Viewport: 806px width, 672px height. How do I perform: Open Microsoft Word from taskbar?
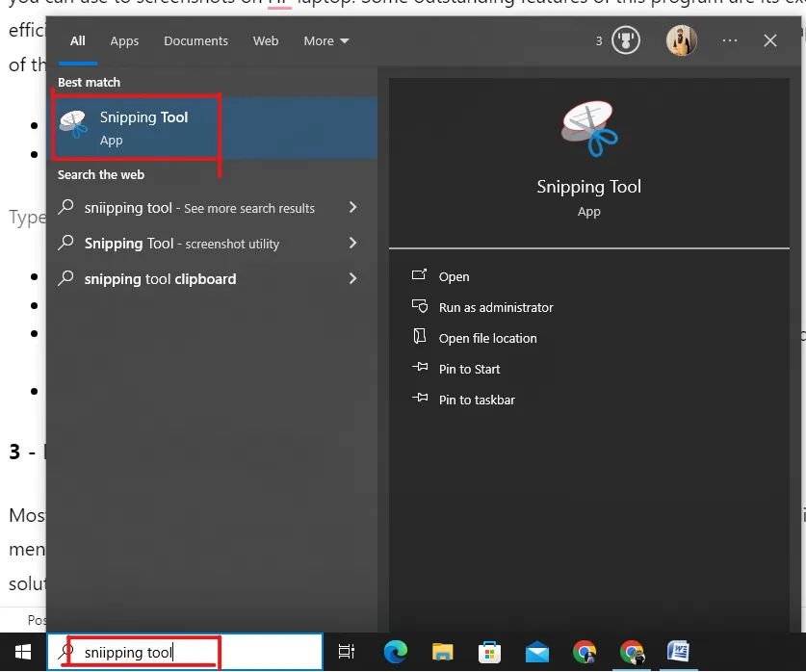click(x=679, y=653)
